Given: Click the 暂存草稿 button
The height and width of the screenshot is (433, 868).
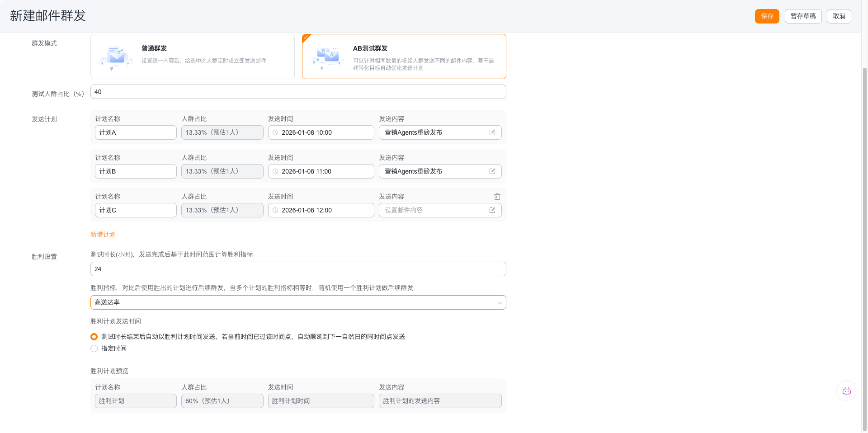Looking at the screenshot, I should (x=803, y=16).
